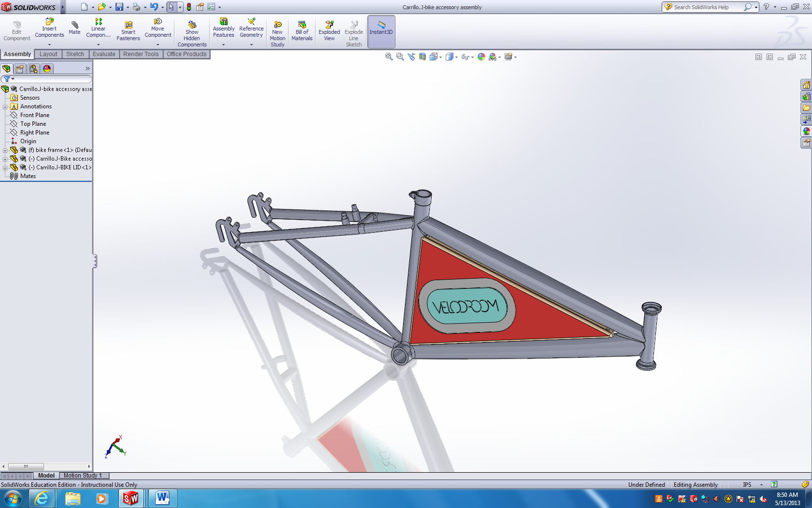812x508 pixels.
Task: Open the Hide/Show Items dropdown
Action: point(472,57)
